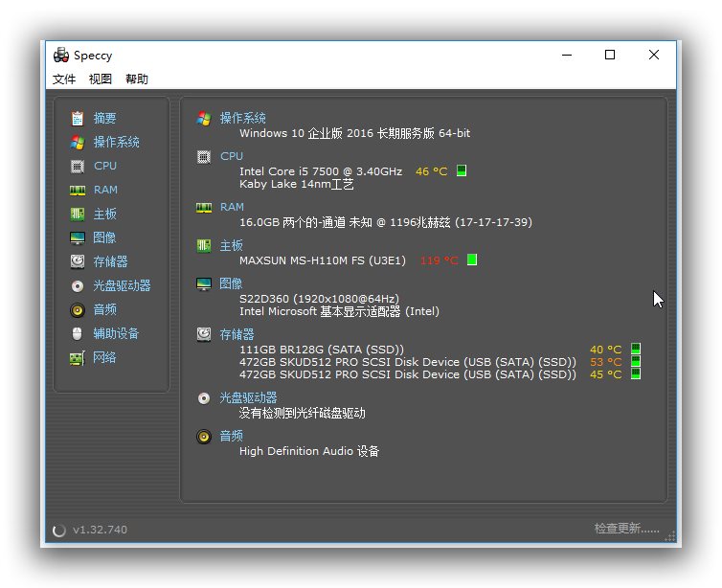Screen dimensions: 722x588
Task: Click the CPU chip icon in summary panel
Action: point(204,157)
